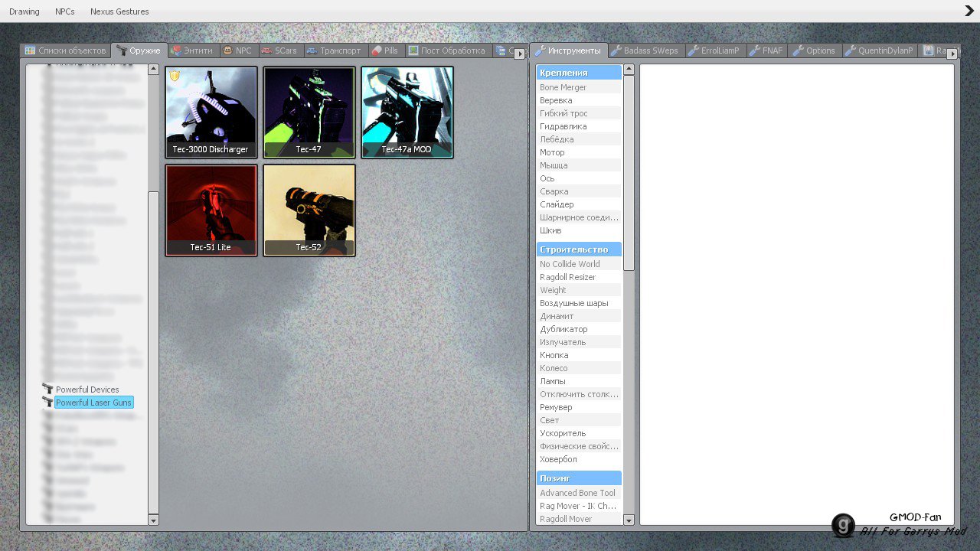This screenshot has height=551, width=980.
Task: Select the Сварка tool
Action: pos(579,191)
